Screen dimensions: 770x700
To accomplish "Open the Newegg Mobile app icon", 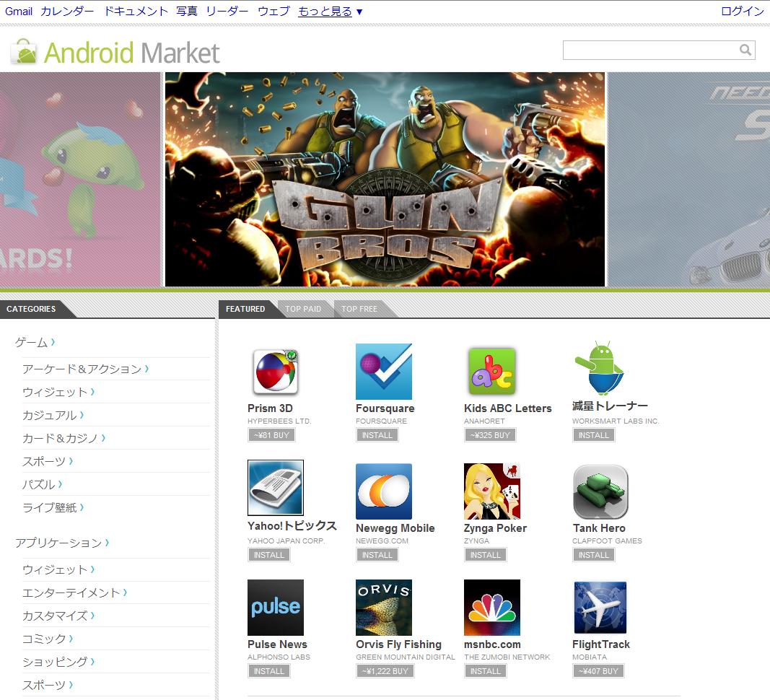I will [383, 491].
